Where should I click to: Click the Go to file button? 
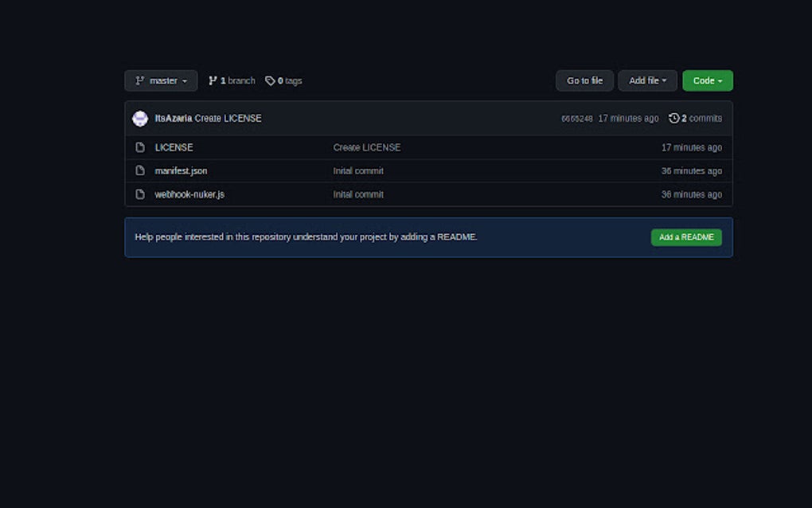(584, 80)
